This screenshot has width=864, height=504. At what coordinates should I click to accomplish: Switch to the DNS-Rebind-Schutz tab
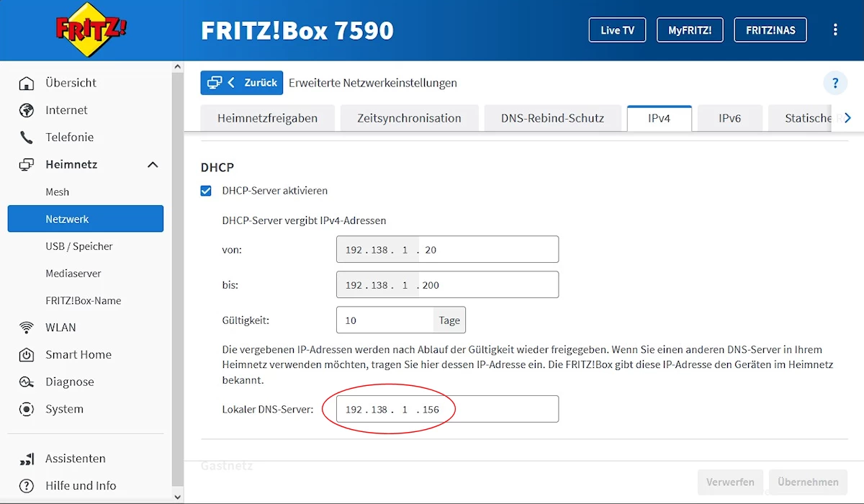coord(552,118)
